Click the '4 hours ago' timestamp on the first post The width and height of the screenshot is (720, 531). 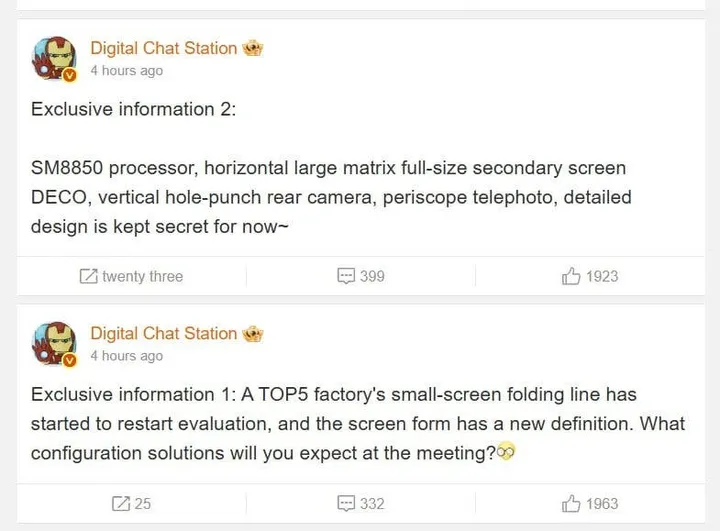tap(127, 71)
